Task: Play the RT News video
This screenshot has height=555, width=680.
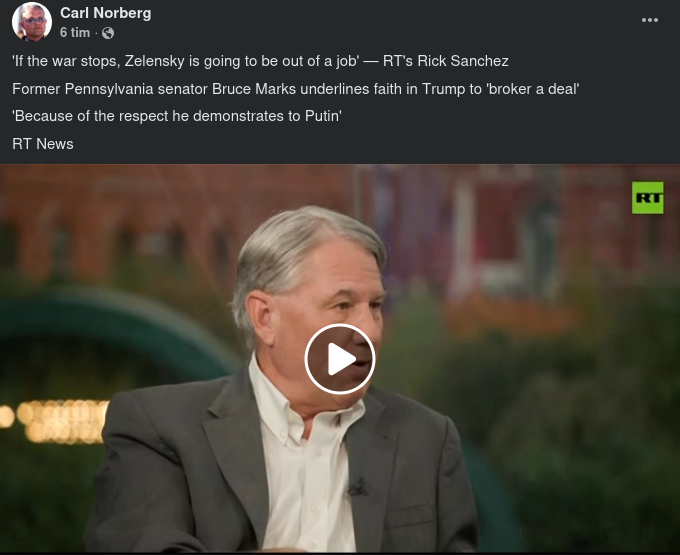Action: pos(340,359)
